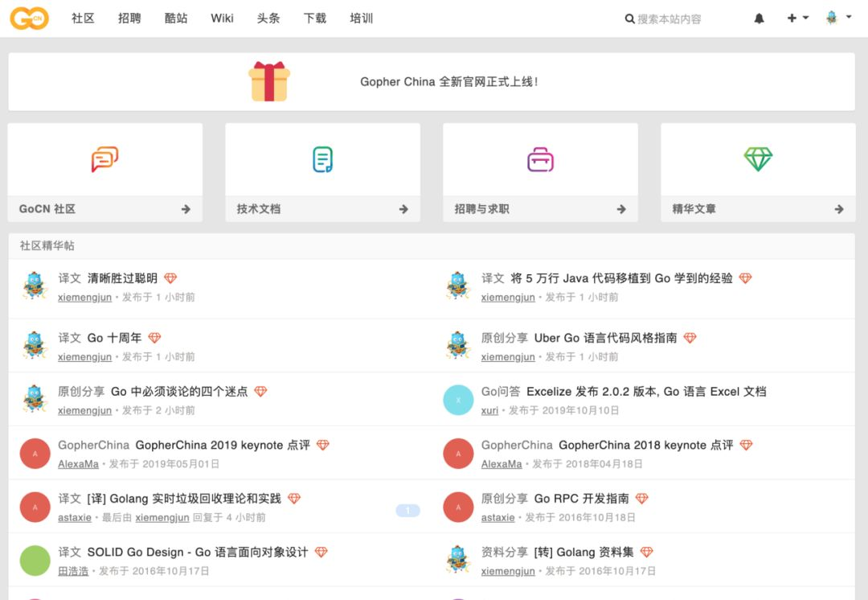Viewport: 868px width, 600px height.
Task: Open post [转] Golang 资料集
Action: [583, 553]
